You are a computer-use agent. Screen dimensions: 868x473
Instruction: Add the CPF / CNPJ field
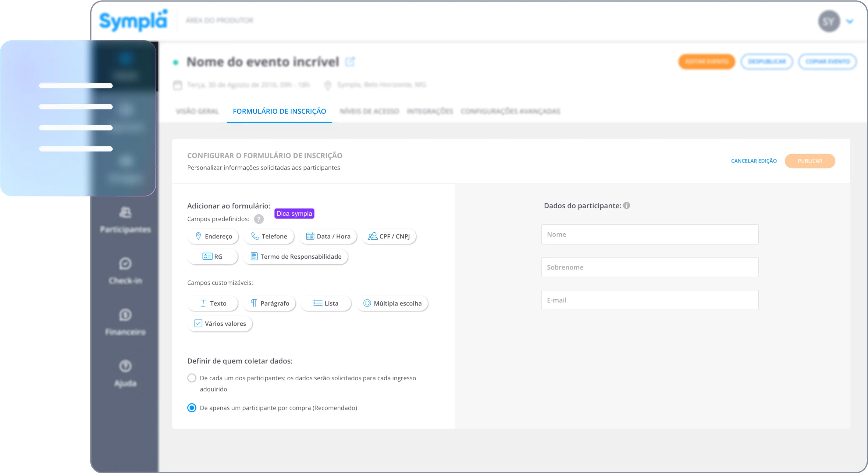coord(389,236)
